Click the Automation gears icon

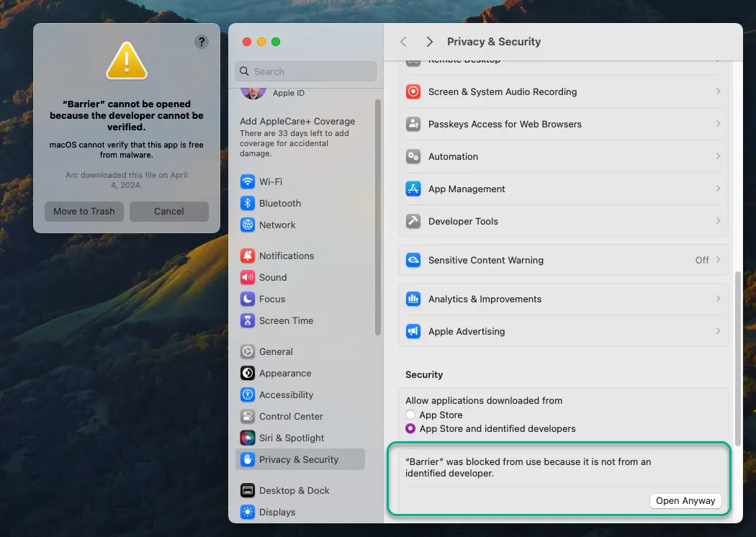coord(413,156)
